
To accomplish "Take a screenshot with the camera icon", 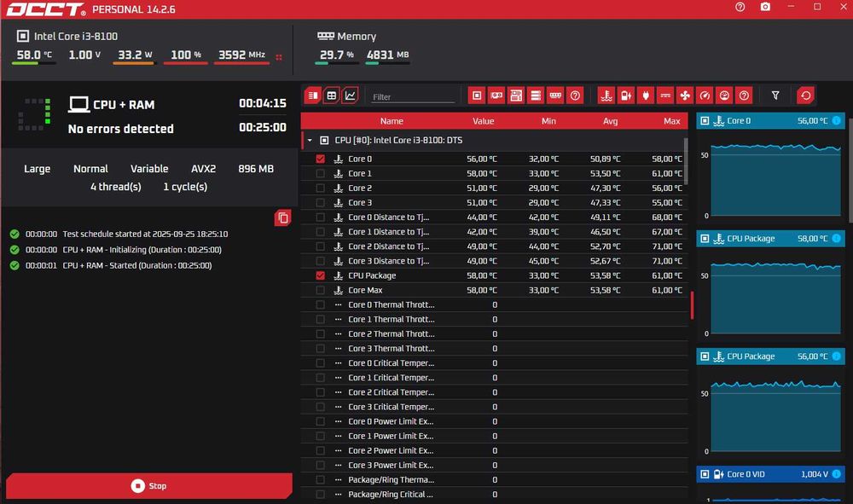I will pos(765,7).
